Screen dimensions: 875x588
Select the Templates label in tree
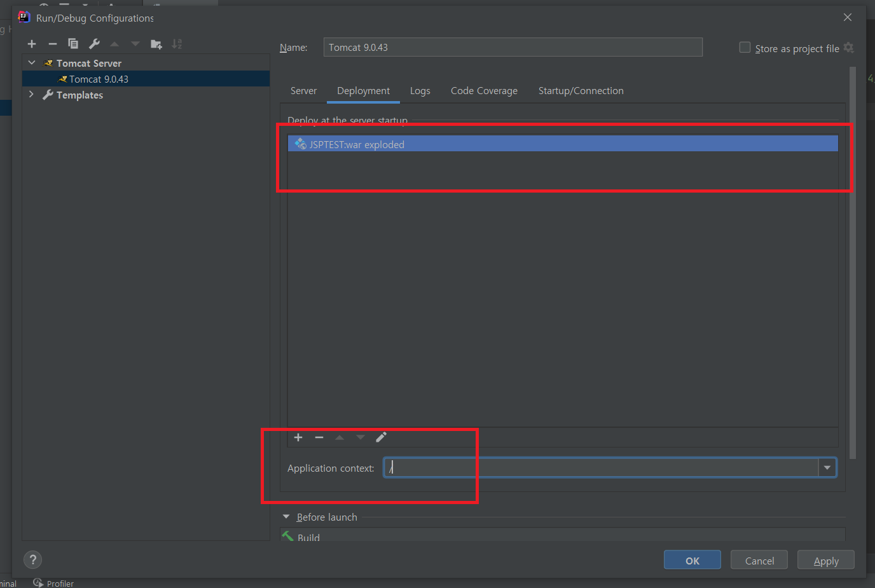(79, 95)
